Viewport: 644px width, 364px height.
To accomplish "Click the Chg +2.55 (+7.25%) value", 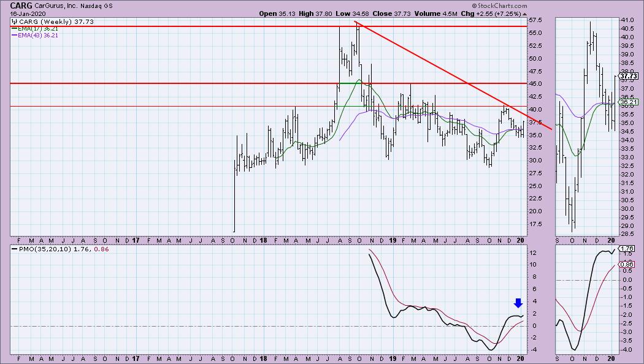I will click(x=491, y=13).
